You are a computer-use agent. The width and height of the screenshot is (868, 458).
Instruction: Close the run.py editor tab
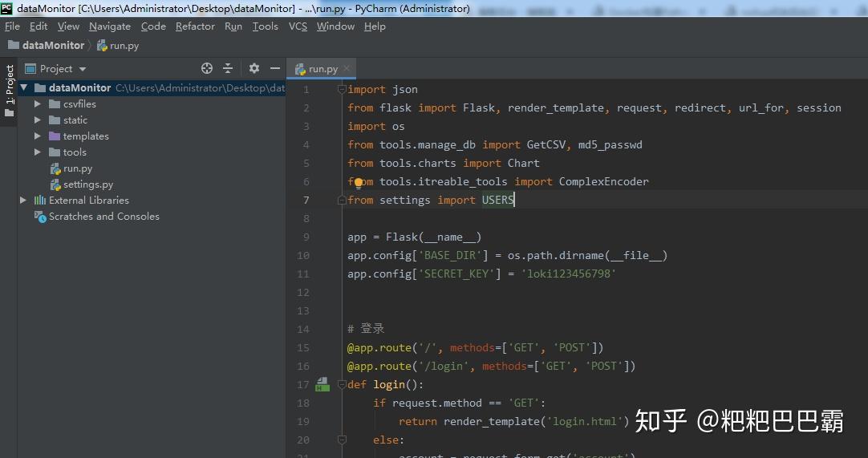pos(347,68)
